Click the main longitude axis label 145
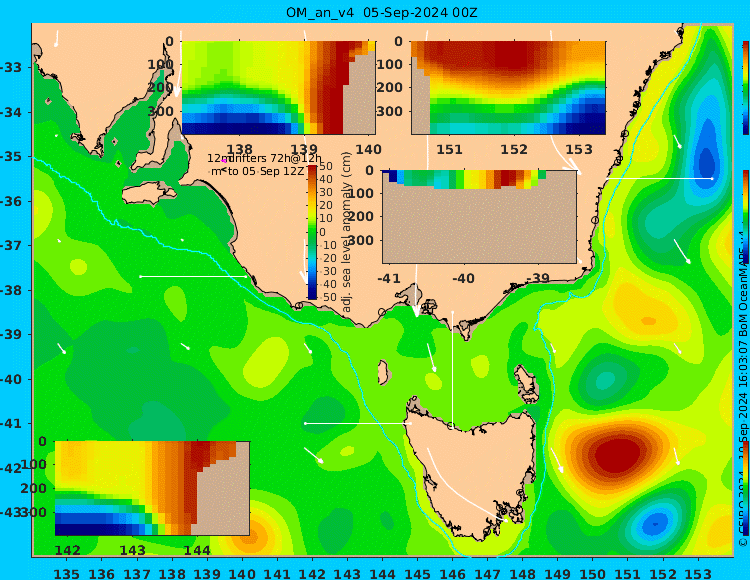This screenshot has width=750, height=580. click(417, 573)
